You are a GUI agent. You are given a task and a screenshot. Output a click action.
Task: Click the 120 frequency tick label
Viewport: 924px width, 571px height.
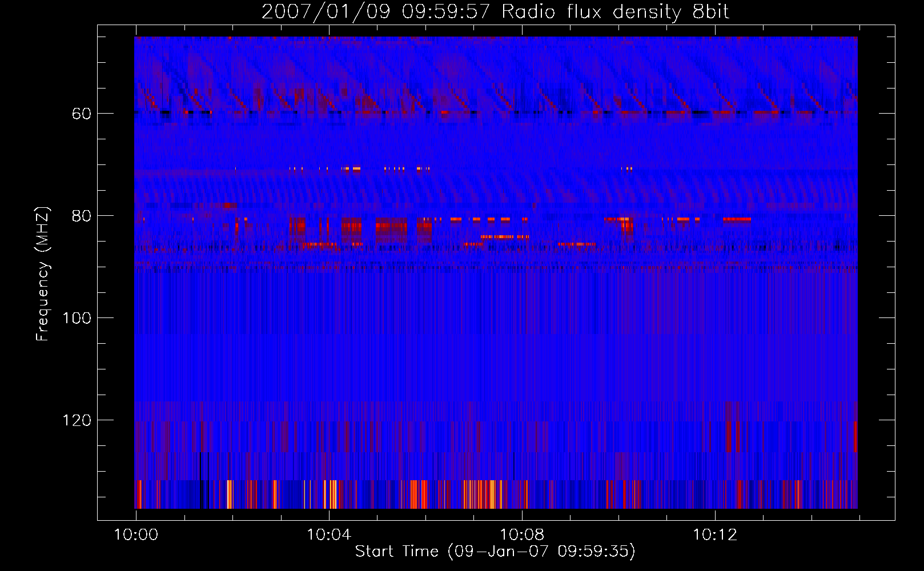point(77,420)
